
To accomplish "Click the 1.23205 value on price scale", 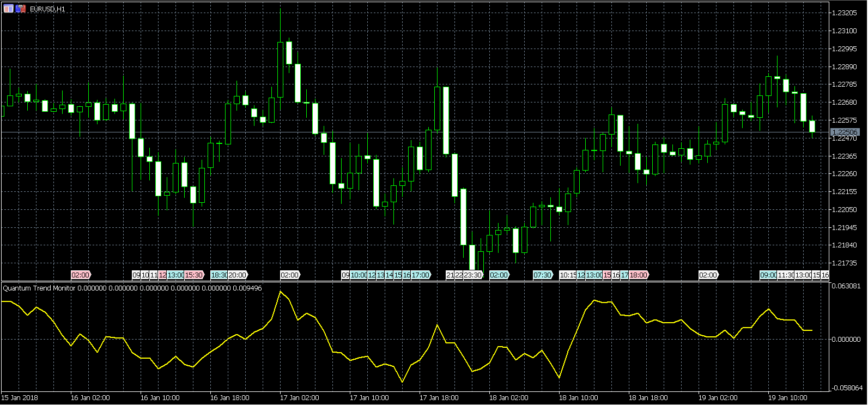I will pos(844,13).
